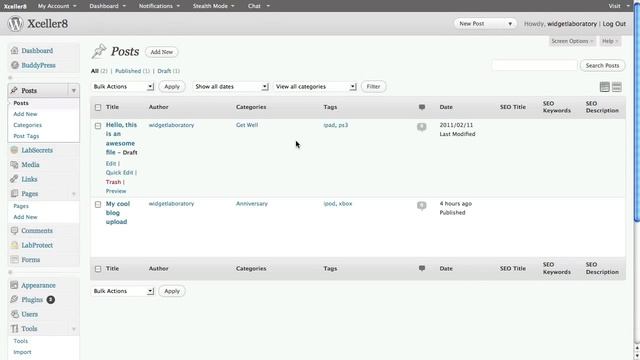Click comment bubble column header icon at top
640x360 pixels.
point(422,107)
